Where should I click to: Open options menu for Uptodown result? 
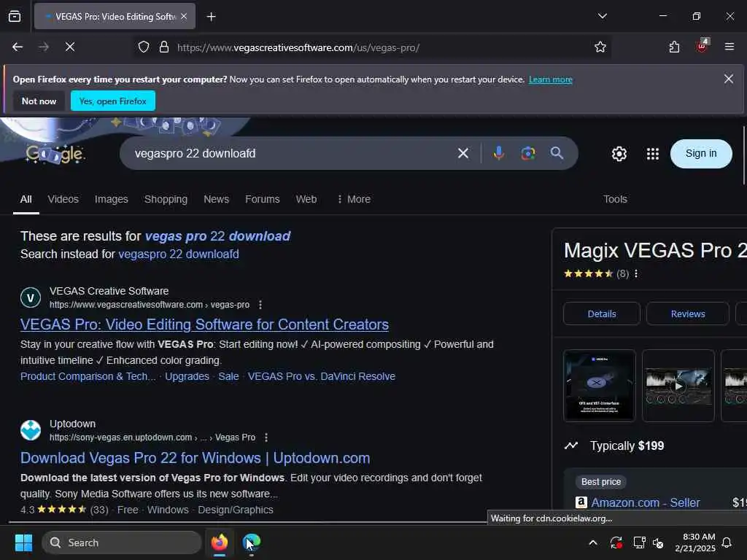(x=266, y=437)
